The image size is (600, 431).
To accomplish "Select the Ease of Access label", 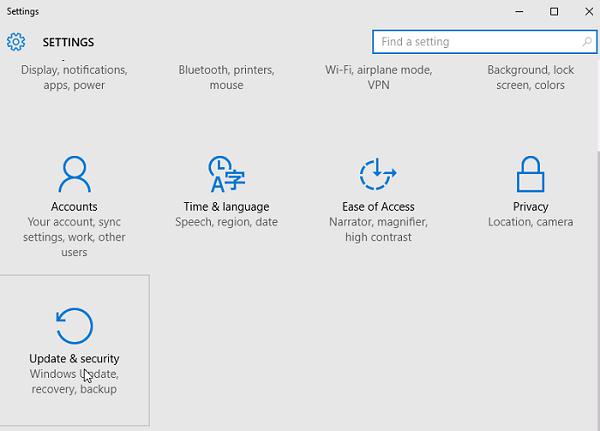I will point(378,207).
